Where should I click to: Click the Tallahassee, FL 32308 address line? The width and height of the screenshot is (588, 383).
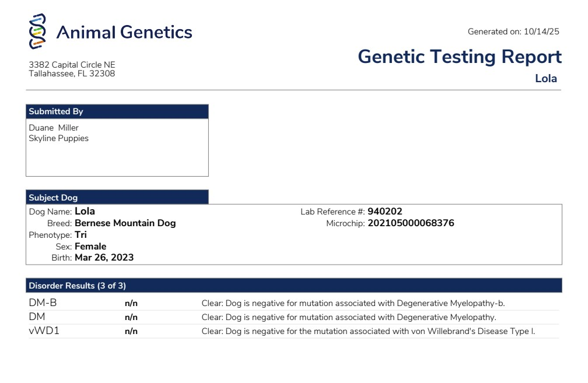point(72,74)
